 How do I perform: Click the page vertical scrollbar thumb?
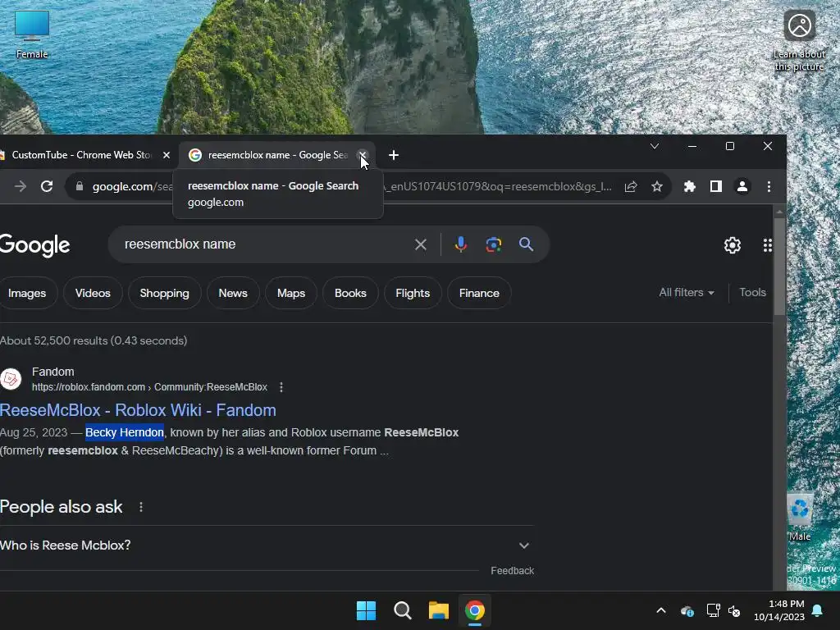pos(779,267)
